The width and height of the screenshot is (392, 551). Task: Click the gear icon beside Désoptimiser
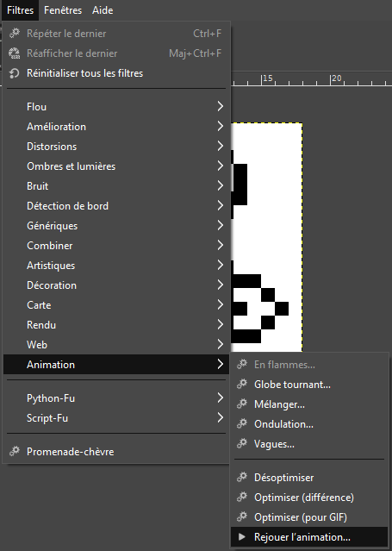(x=242, y=477)
